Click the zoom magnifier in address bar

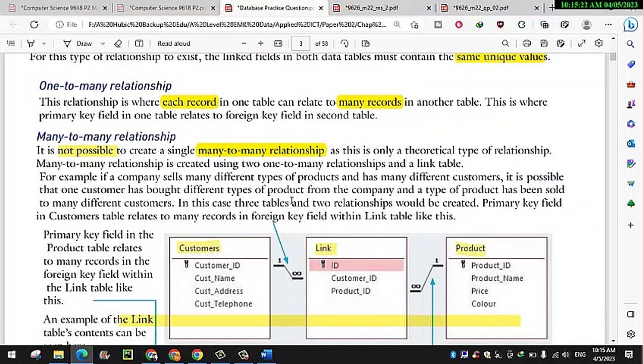397,24
